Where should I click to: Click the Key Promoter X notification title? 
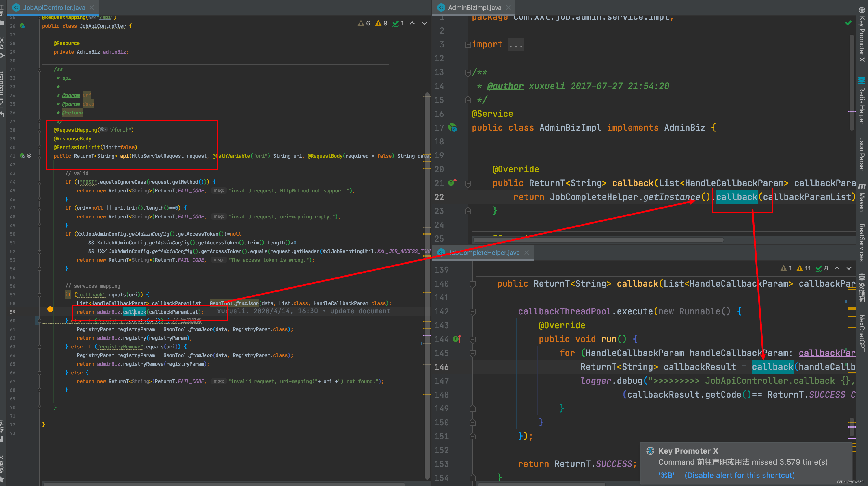pyautogui.click(x=688, y=451)
